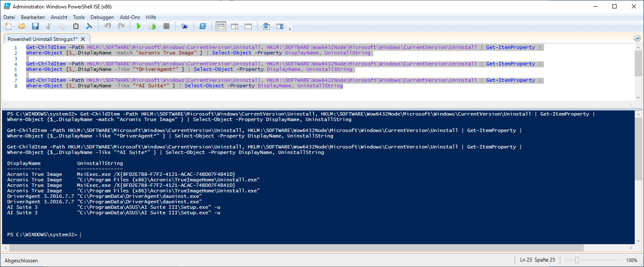Paste from clipboard using the toolbar icon
Image resolution: width=644 pixels, height=267 pixels.
76,27
